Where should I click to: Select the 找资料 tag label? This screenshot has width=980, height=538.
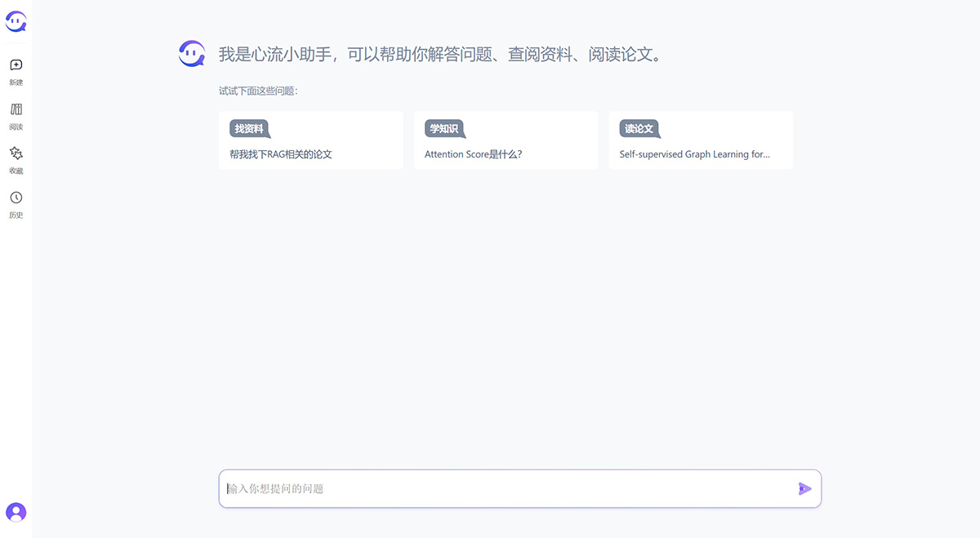click(x=248, y=128)
